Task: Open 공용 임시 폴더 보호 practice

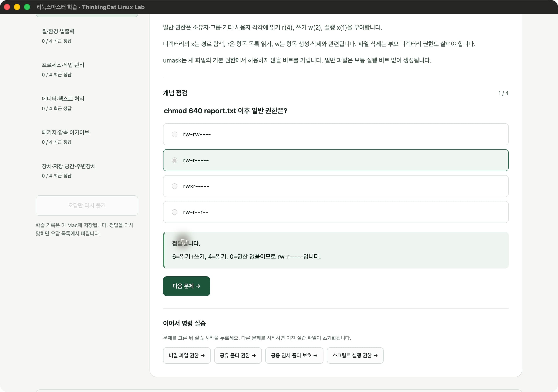Action: tap(294, 355)
